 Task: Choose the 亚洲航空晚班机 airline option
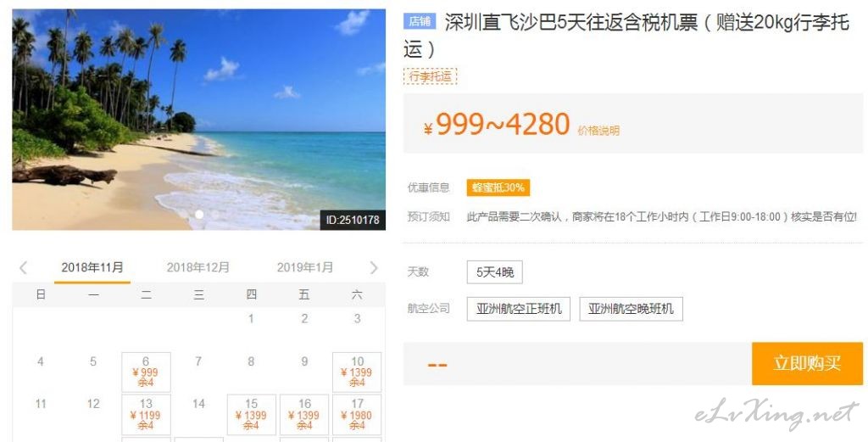[631, 309]
